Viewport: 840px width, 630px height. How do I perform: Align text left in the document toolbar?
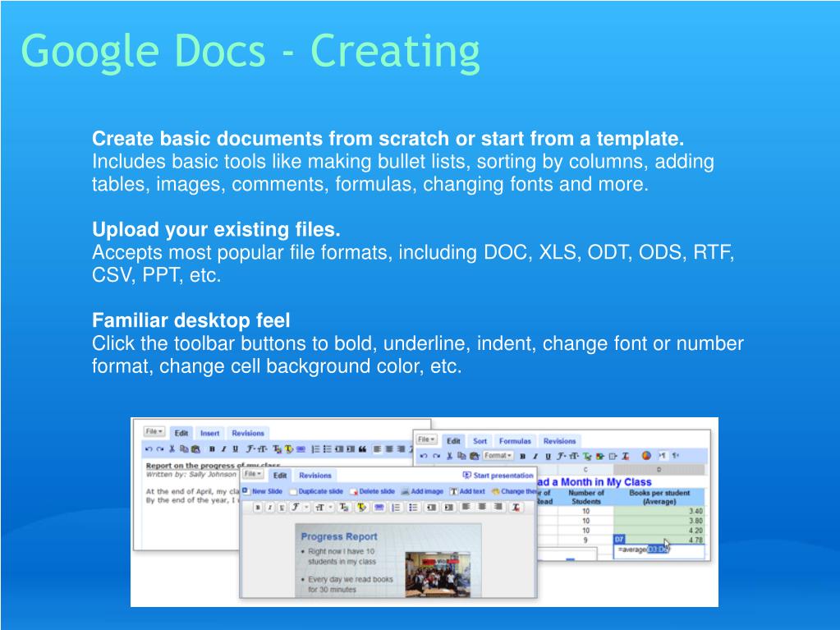pos(377,449)
